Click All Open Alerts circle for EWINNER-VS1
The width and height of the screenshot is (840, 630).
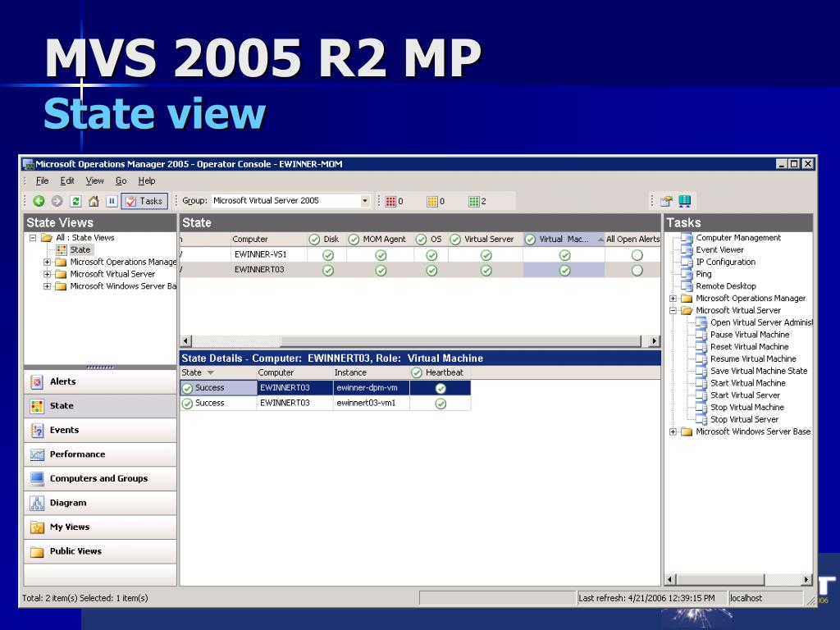tap(637, 255)
